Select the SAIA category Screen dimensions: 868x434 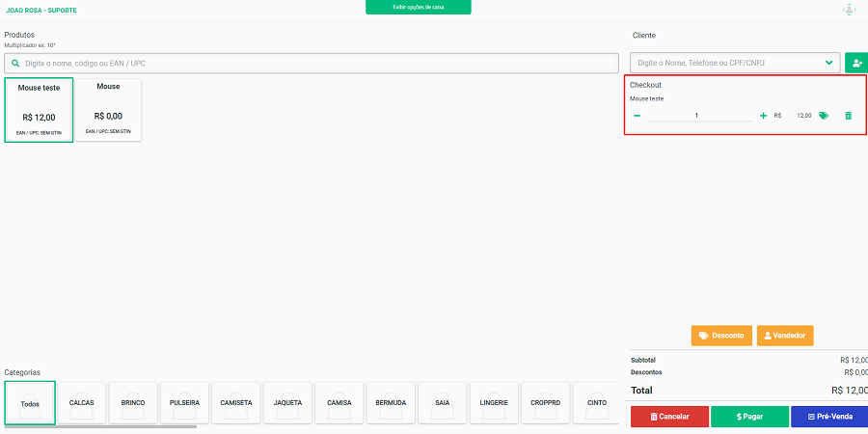point(443,403)
